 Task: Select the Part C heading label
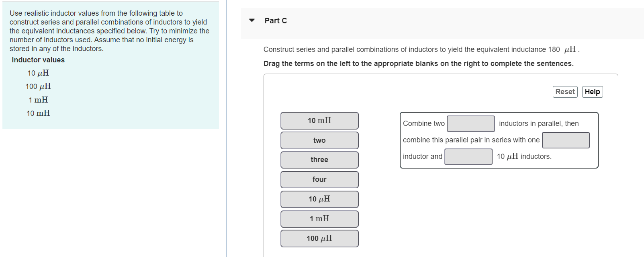click(x=275, y=21)
